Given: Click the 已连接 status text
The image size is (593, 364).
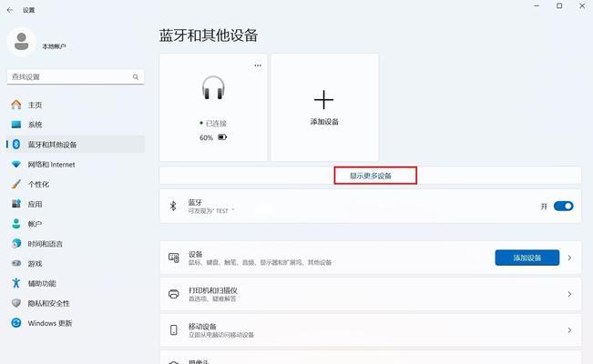Looking at the screenshot, I should [216, 123].
